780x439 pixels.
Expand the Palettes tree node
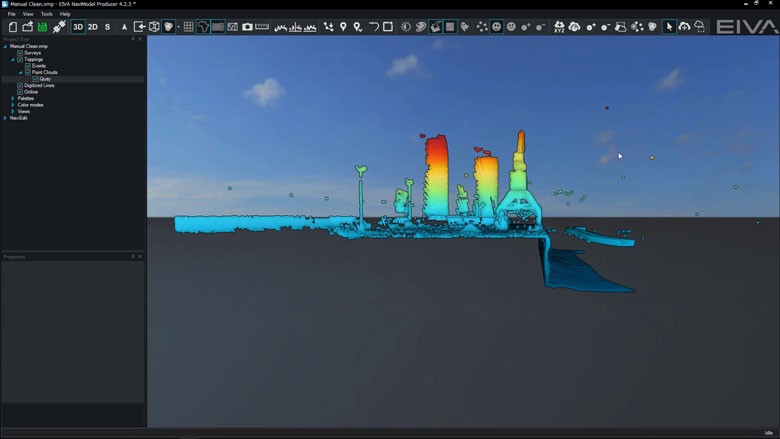pyautogui.click(x=13, y=98)
